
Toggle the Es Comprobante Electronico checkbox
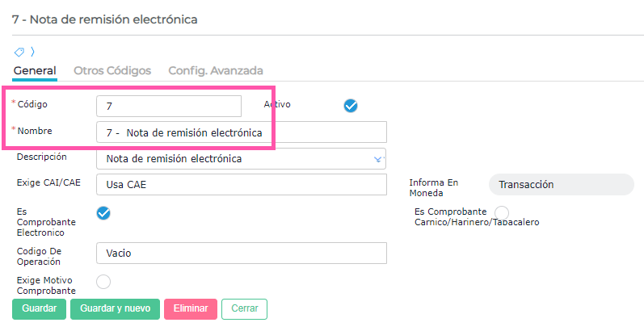[x=103, y=213]
